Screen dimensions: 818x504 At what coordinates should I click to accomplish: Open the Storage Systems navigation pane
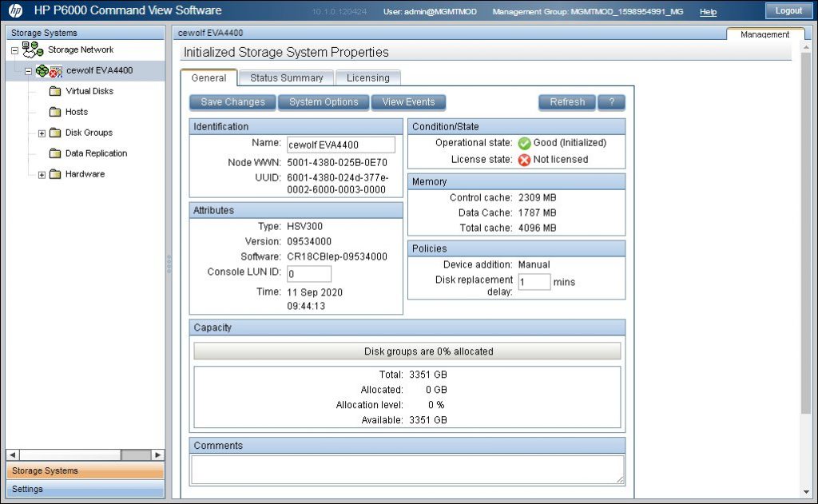85,470
